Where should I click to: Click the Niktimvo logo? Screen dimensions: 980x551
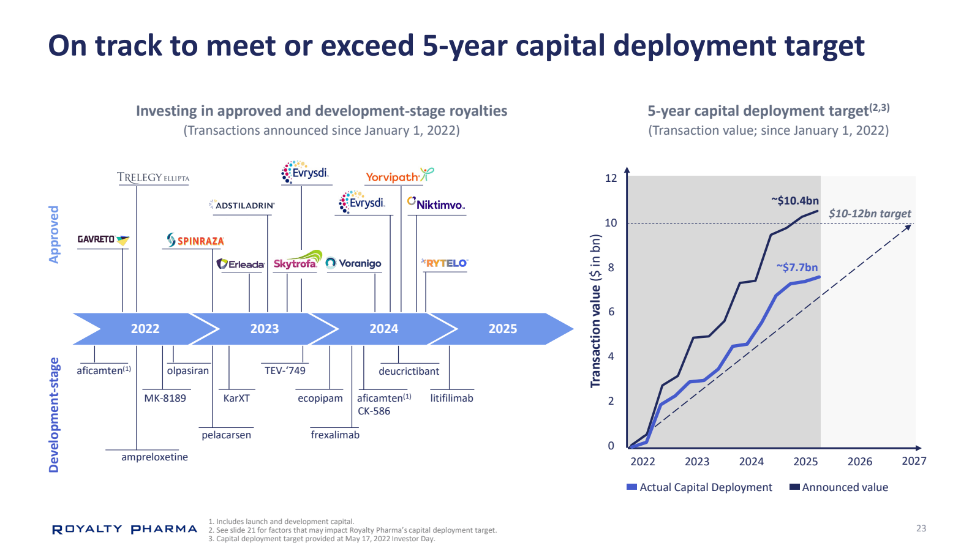click(436, 203)
